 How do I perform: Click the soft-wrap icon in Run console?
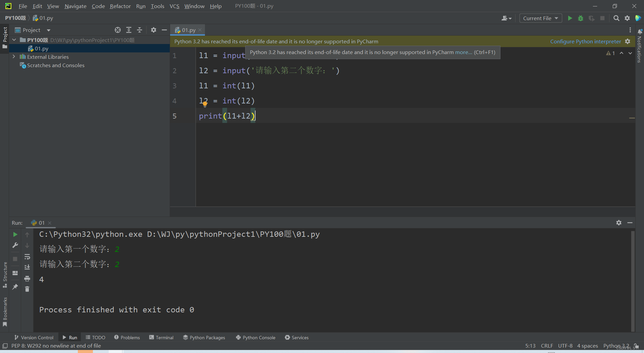(28, 257)
